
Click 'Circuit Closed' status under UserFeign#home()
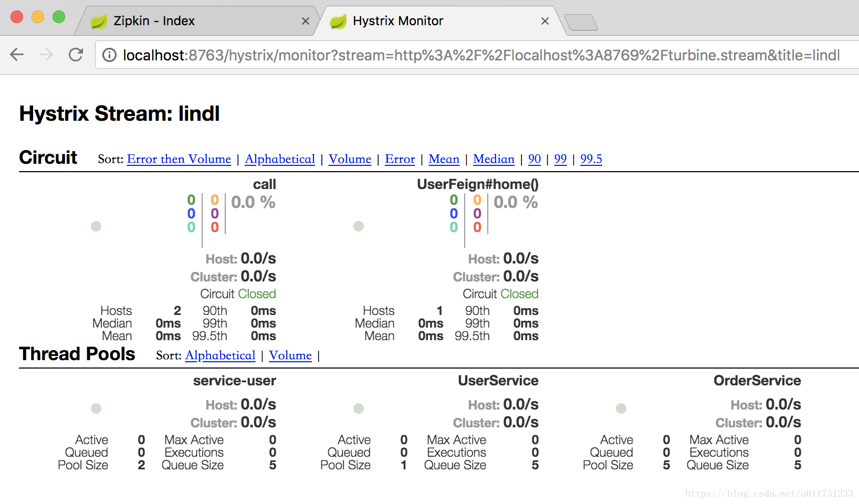500,294
